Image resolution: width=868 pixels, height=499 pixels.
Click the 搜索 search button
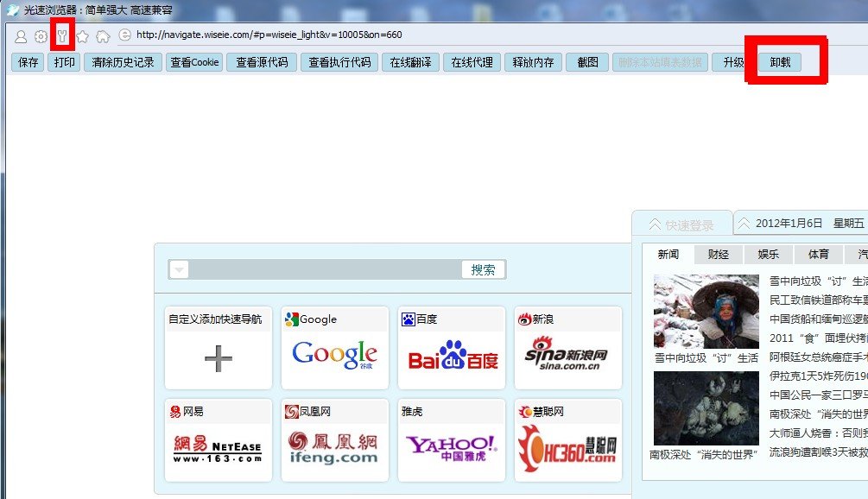(484, 268)
